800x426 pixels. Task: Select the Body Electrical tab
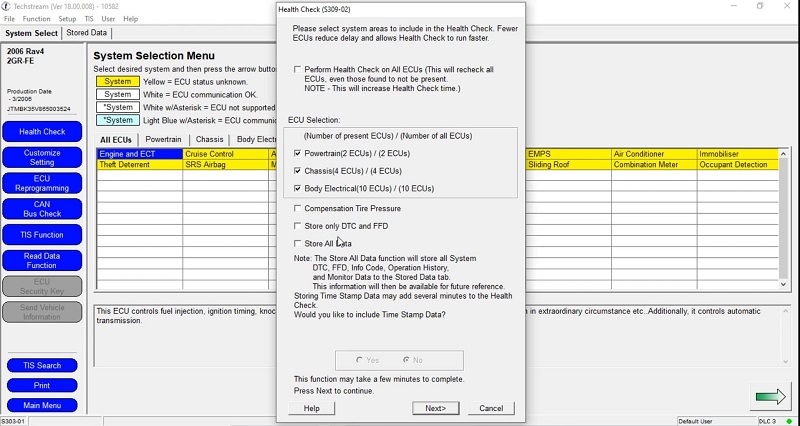click(254, 139)
